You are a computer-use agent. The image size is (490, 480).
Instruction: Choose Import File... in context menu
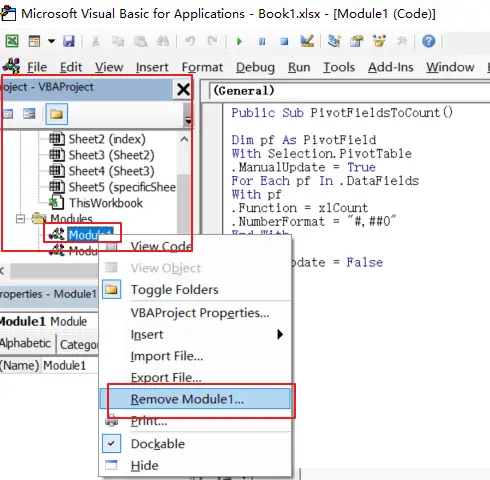195,356
